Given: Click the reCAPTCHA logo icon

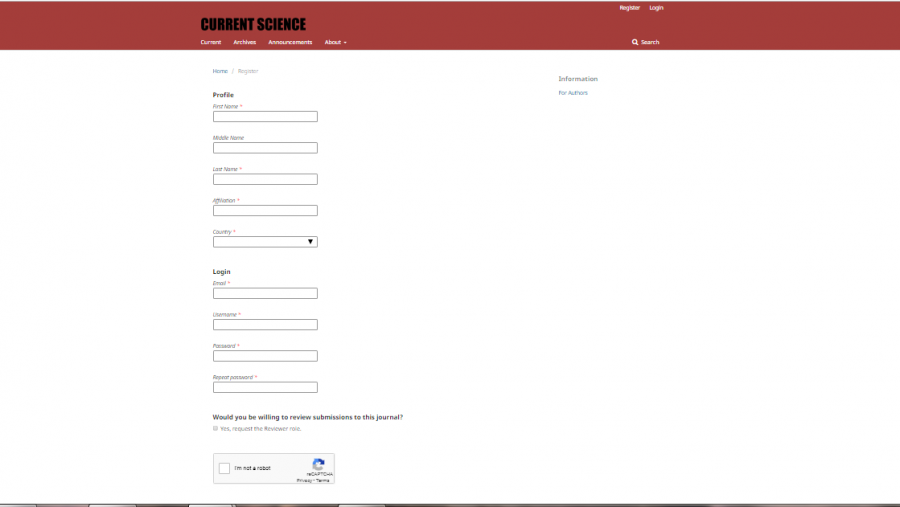Looking at the screenshot, I should (318, 465).
